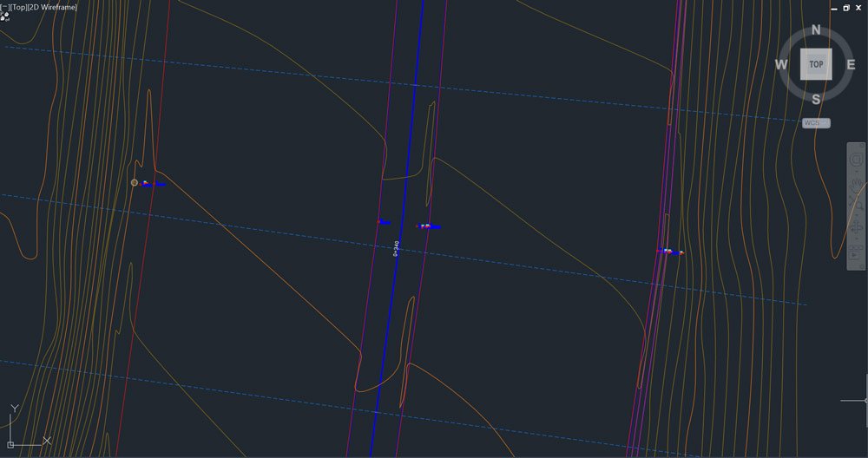Viewport: 868px width, 458px height.
Task: Select the 0+340 station label
Action: click(396, 248)
